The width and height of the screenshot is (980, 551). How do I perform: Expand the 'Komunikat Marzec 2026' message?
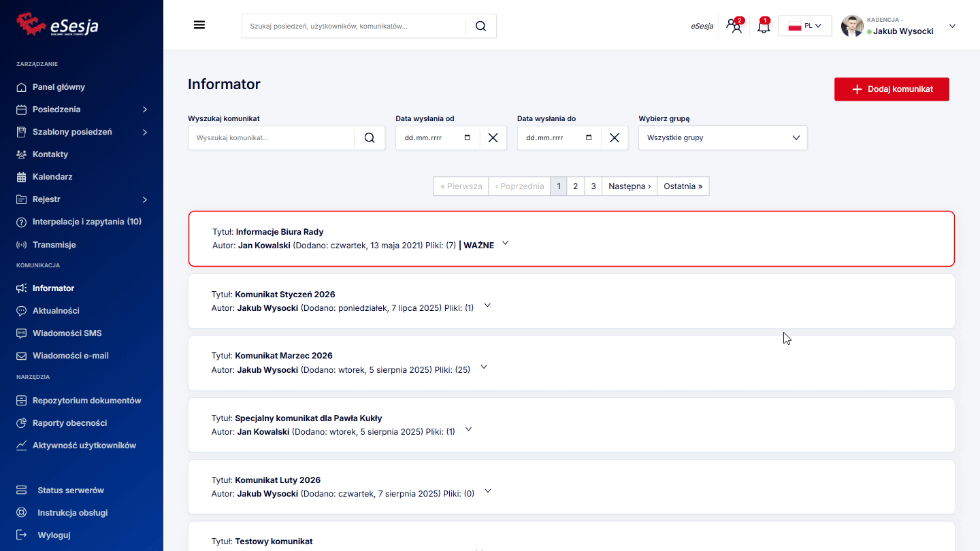pos(484,367)
